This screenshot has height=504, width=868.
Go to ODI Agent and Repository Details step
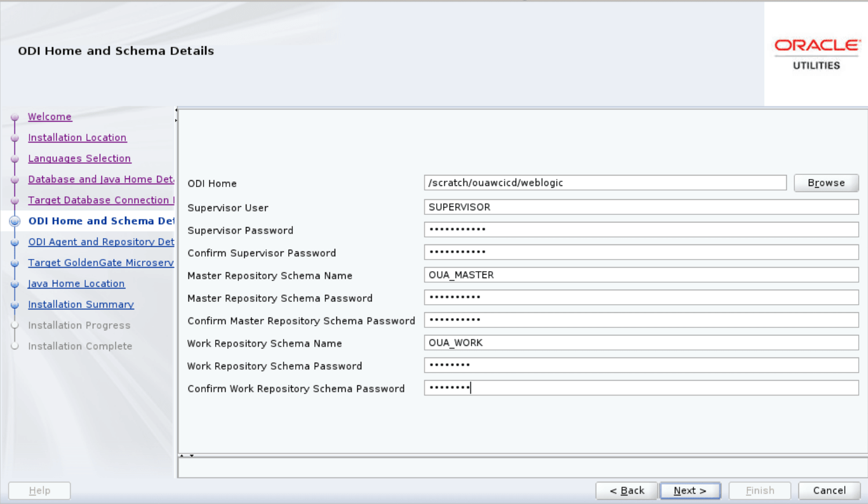pyautogui.click(x=101, y=242)
